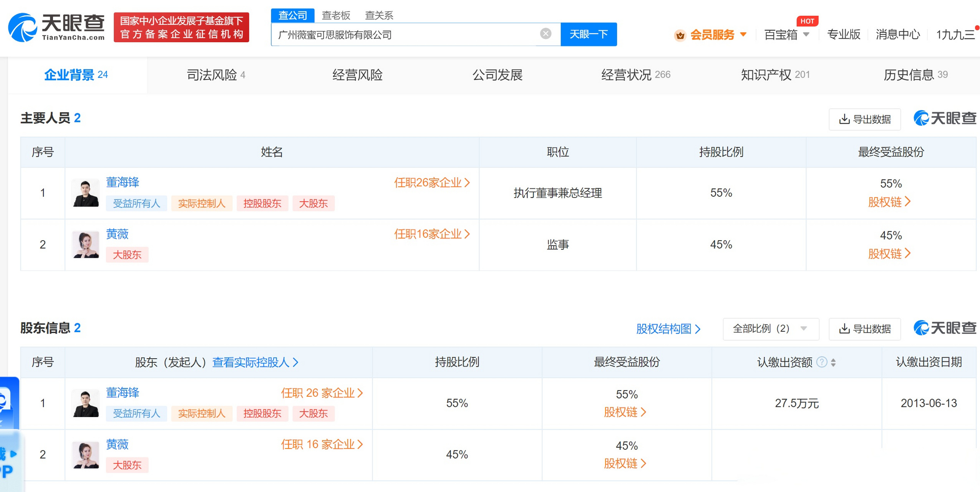Viewport: 980px width, 492px height.
Task: Click the 执行董事兼总经理 position cell
Action: coord(557,193)
